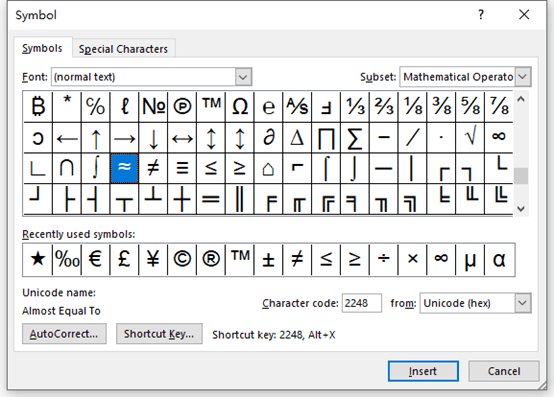554x397 pixels.
Task: Pick the yen ¥ recent symbol
Action: (x=153, y=260)
